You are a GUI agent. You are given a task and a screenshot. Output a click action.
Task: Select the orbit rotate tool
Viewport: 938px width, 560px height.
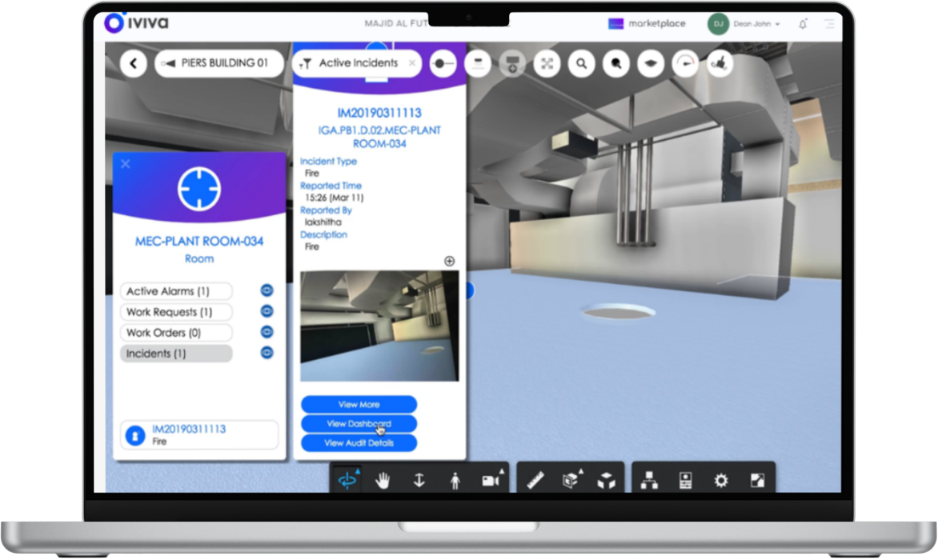[347, 480]
